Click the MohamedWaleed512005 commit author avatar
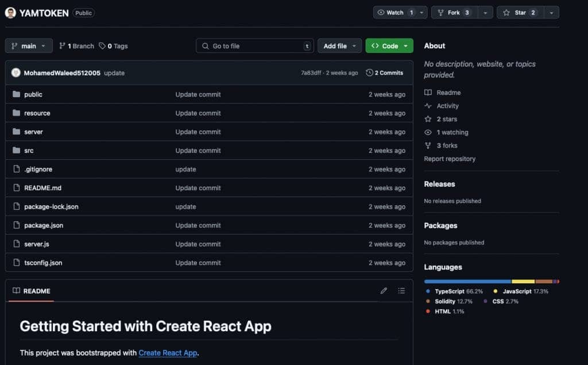Viewport: 588px width, 365px height. click(x=16, y=72)
